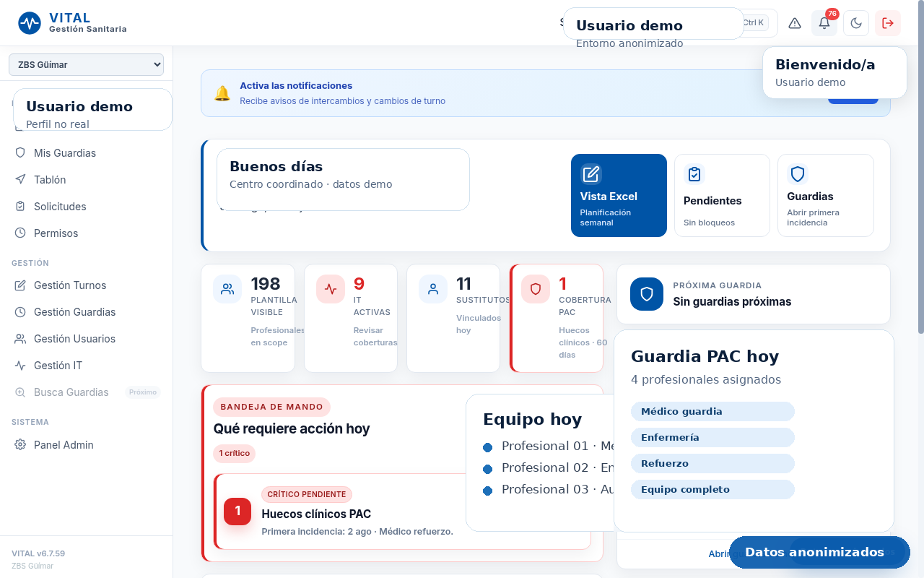Toggle dark mode moon icon
924x578 pixels.
click(x=856, y=23)
